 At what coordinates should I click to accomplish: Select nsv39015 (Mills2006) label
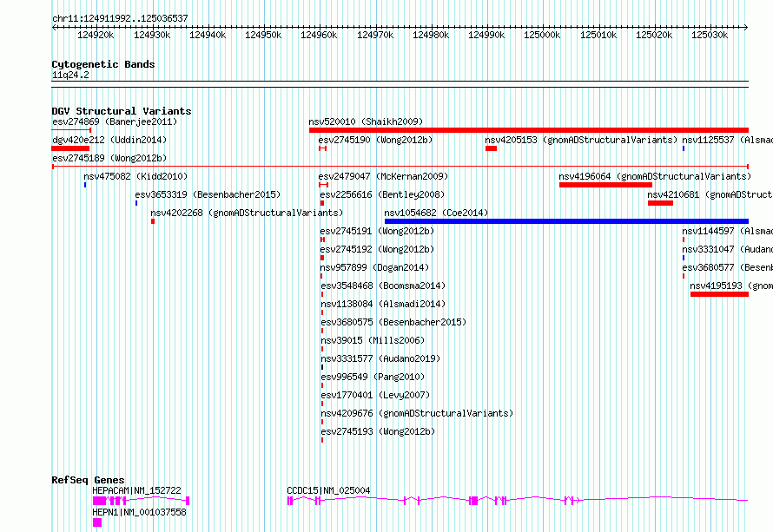[x=373, y=340]
